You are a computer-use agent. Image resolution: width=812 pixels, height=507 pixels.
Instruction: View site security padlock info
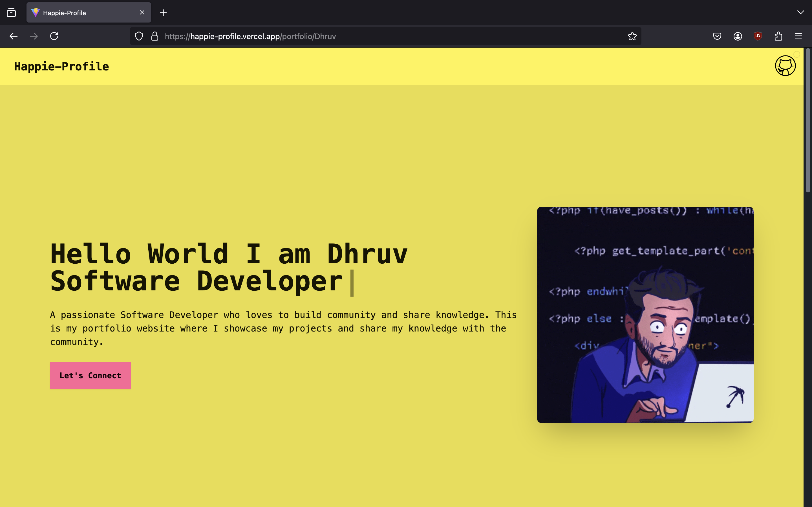point(155,36)
